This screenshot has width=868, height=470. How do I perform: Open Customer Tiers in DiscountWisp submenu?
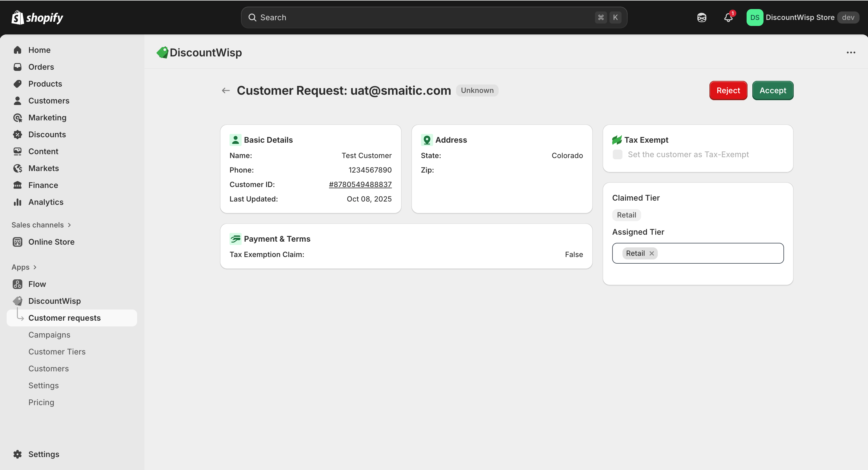point(57,351)
